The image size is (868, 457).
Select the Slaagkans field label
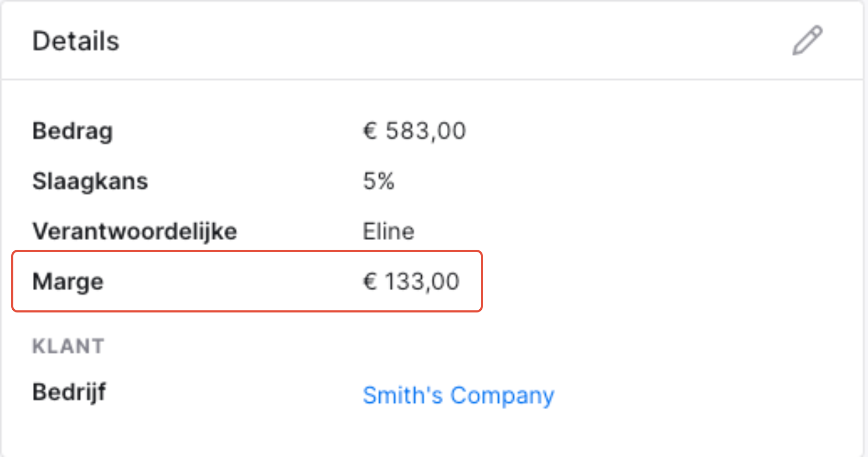(90, 181)
